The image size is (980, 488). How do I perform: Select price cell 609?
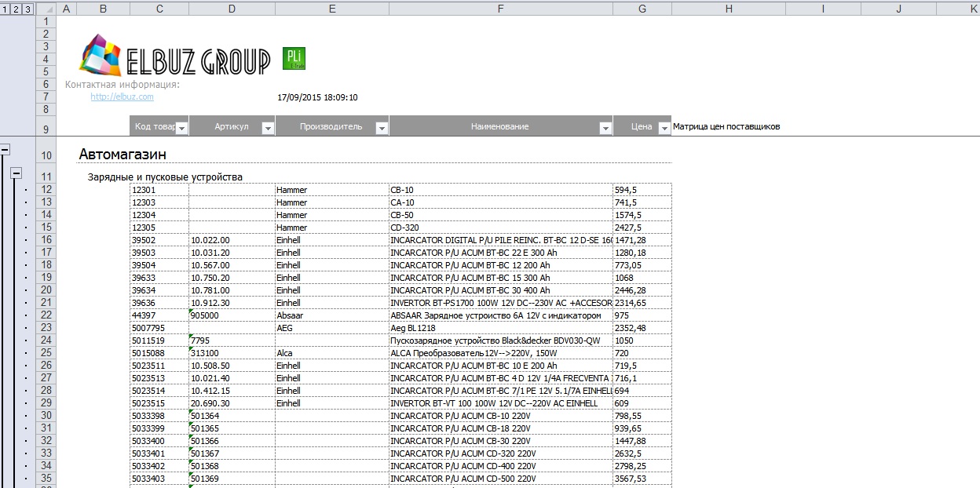(x=642, y=403)
